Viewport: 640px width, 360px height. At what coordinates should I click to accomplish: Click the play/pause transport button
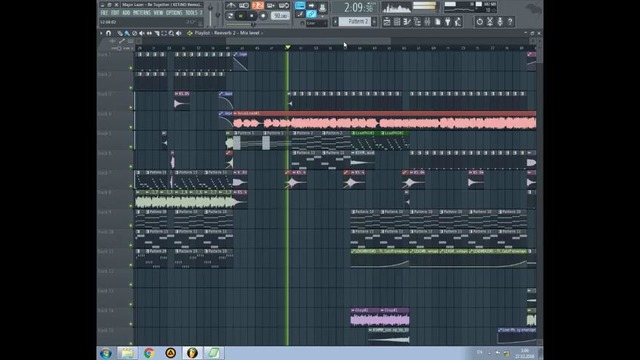pos(240,16)
